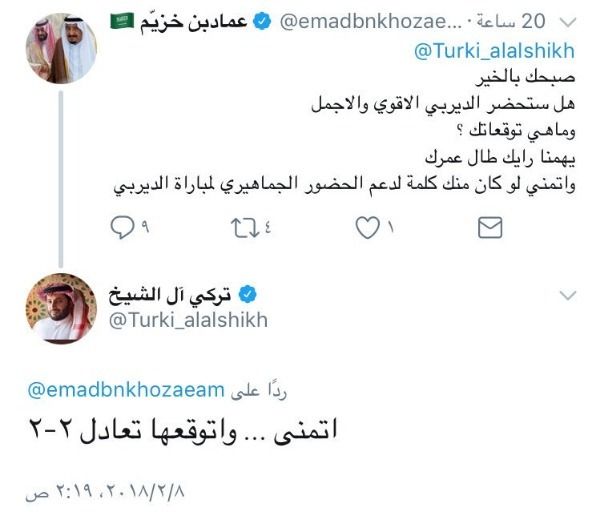Open the @Turki_alalshikh mention link
Screen dimensions: 600x519
tap(494, 51)
